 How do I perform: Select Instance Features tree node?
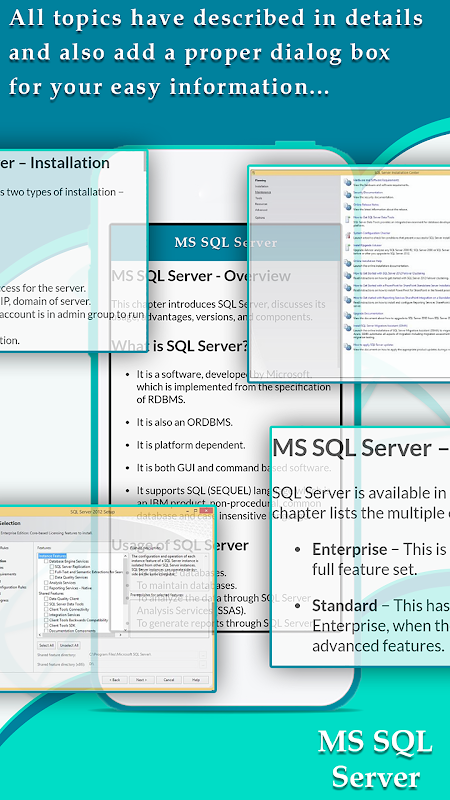pos(53,556)
